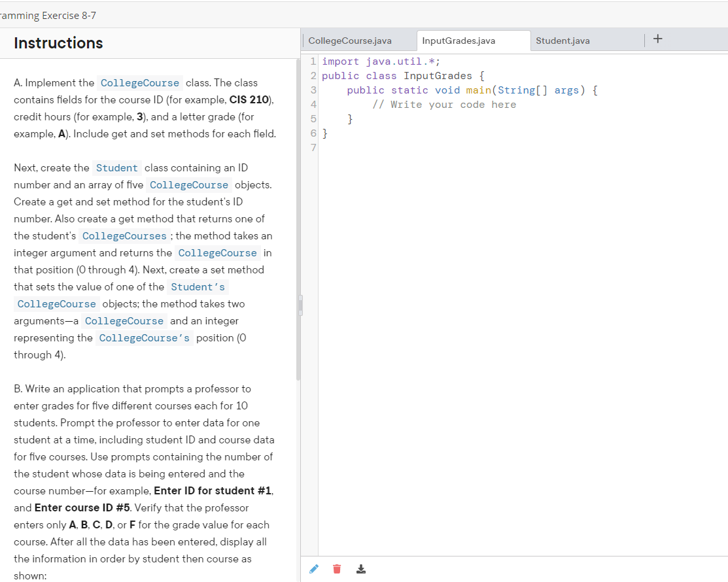Click the edit pencil to rename the file
Viewport: 728px width, 582px height.
tap(313, 568)
